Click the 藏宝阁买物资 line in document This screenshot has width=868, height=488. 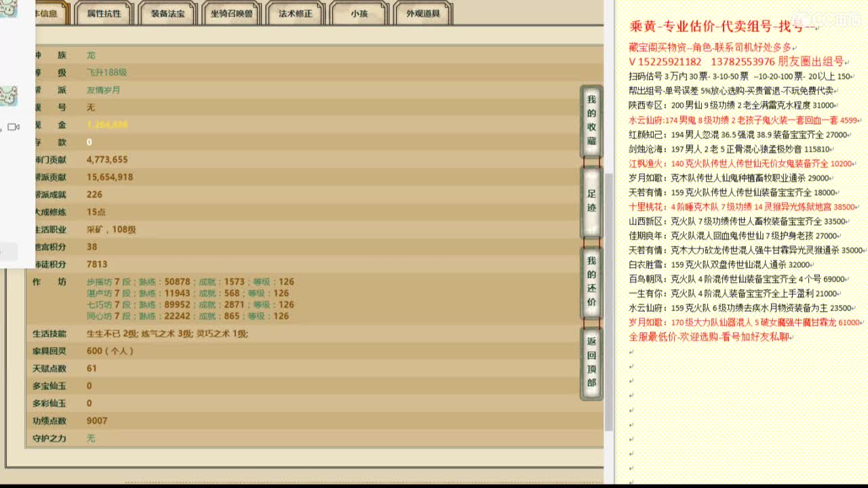710,47
